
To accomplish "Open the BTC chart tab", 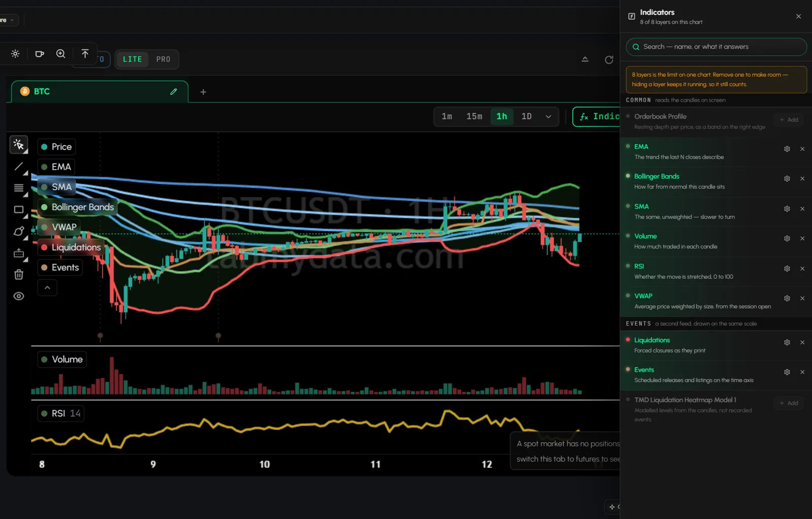I will pos(99,91).
